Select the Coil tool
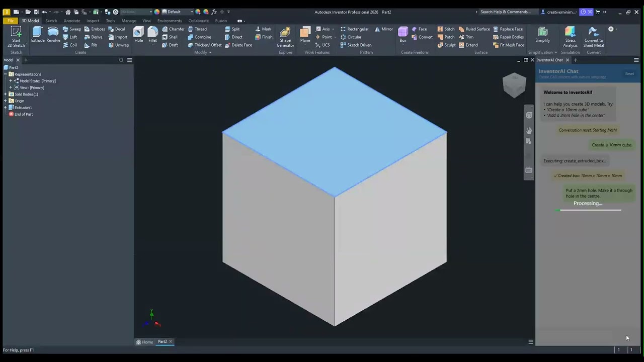 point(70,45)
